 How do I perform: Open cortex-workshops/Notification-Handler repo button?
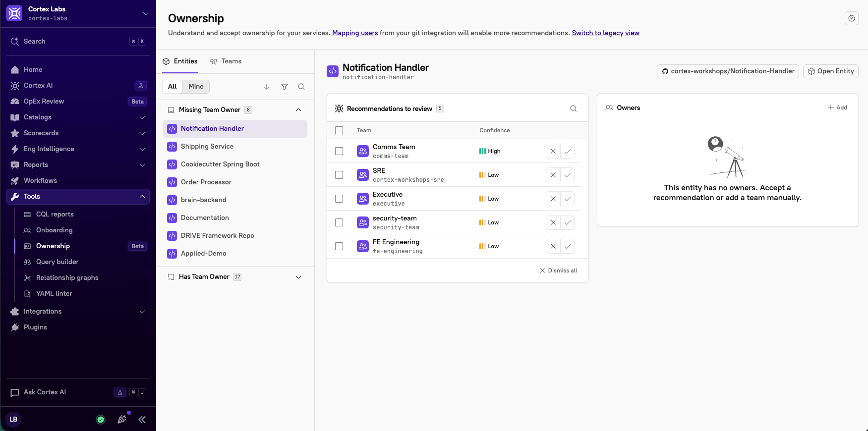[x=728, y=71]
